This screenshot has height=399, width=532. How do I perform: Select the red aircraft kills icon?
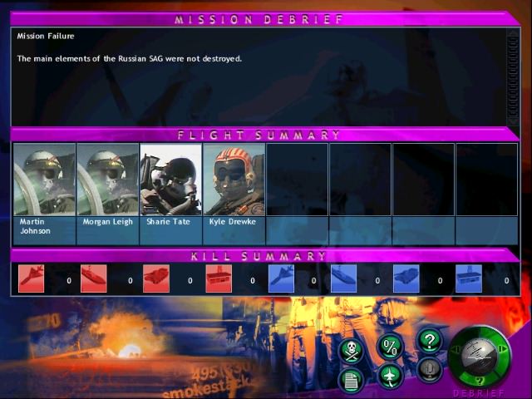click(32, 278)
